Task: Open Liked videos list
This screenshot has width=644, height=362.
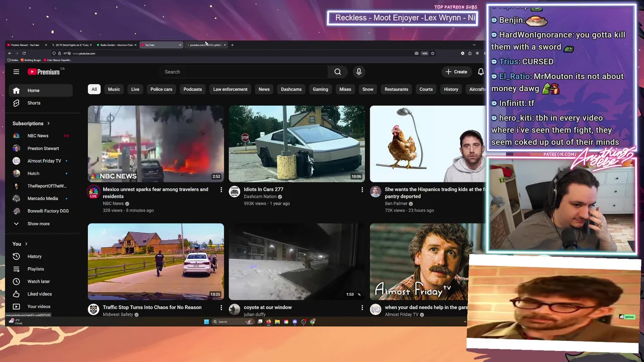Action: (41, 294)
